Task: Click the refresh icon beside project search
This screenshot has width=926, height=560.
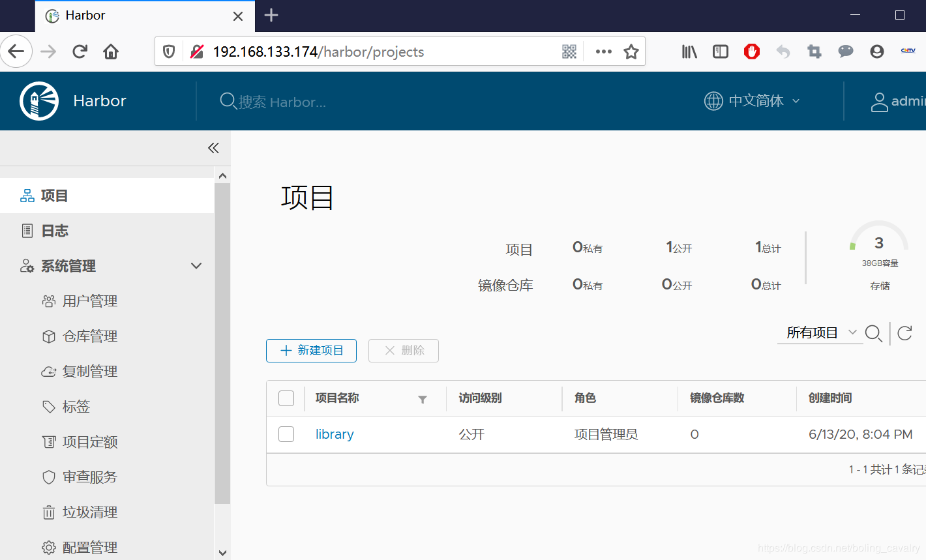Action: click(x=904, y=333)
